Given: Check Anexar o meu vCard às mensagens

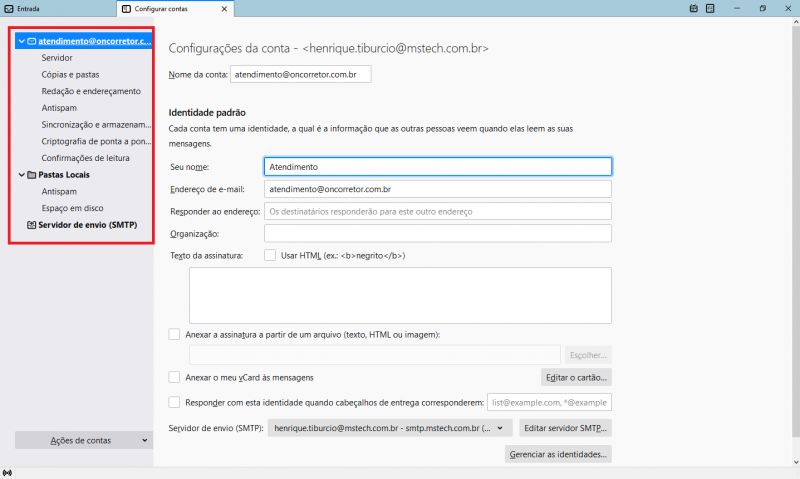Looking at the screenshot, I should [x=174, y=377].
